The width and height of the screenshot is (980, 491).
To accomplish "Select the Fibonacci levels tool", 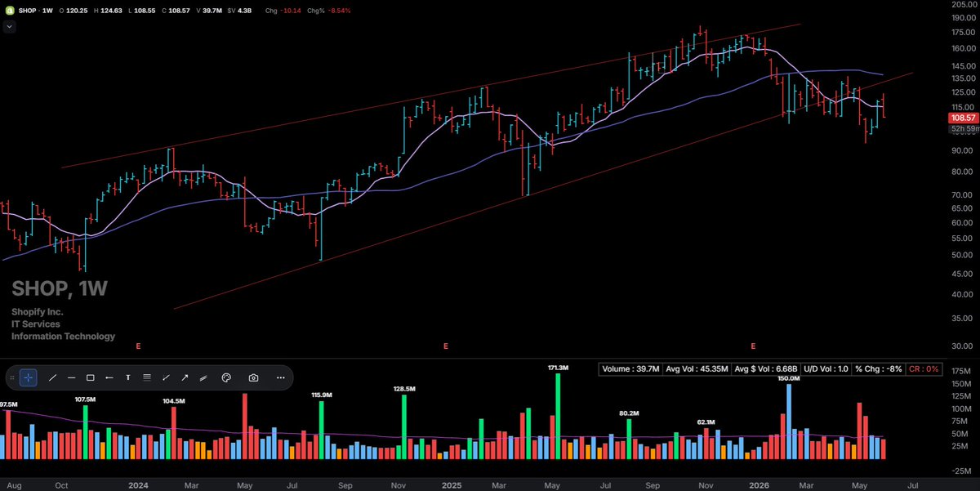I will tap(147, 377).
